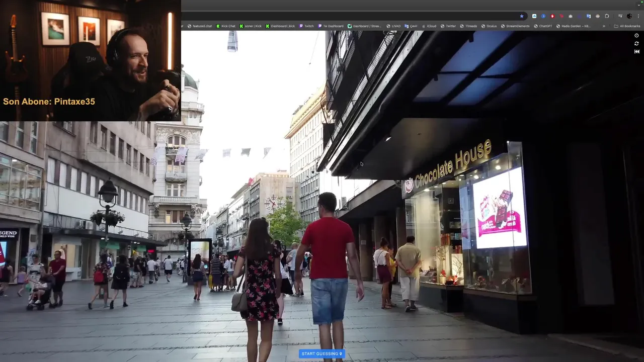644x362 pixels.
Task: Open the All Bookmarks folder
Action: [627, 26]
